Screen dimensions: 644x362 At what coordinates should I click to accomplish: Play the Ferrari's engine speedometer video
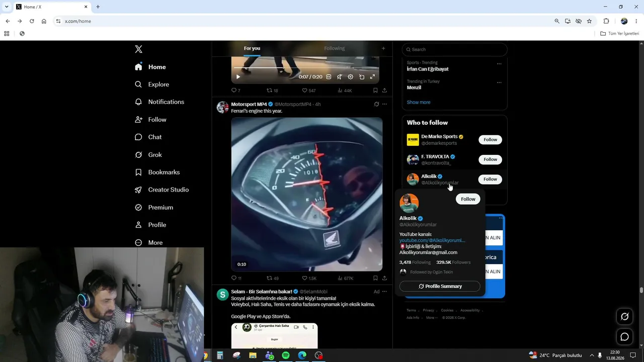307,194
